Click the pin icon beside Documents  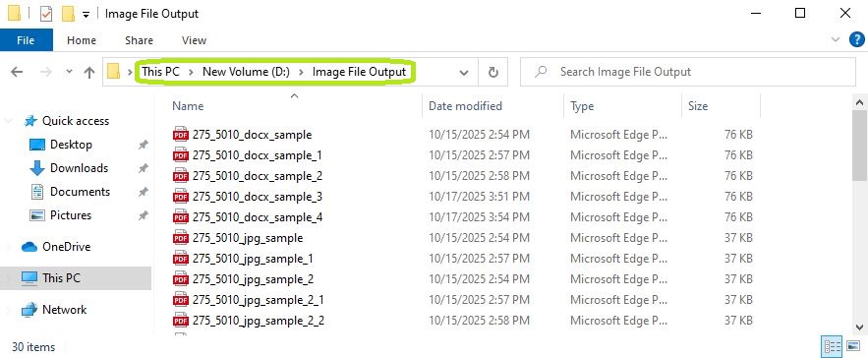[143, 193]
